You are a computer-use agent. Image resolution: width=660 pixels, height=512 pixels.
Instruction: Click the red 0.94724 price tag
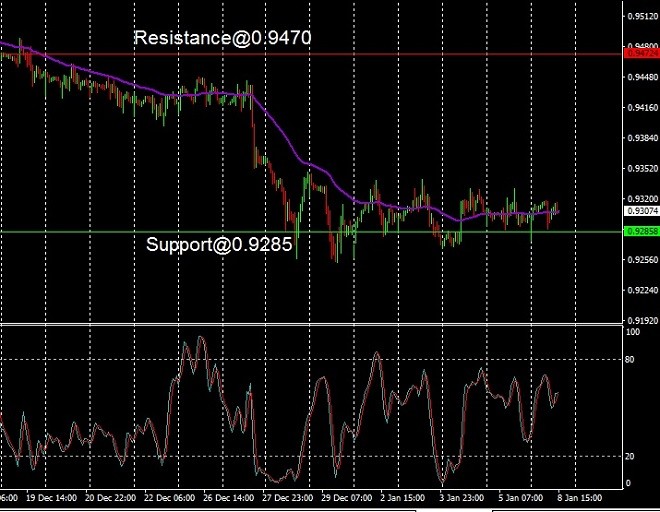[641, 53]
